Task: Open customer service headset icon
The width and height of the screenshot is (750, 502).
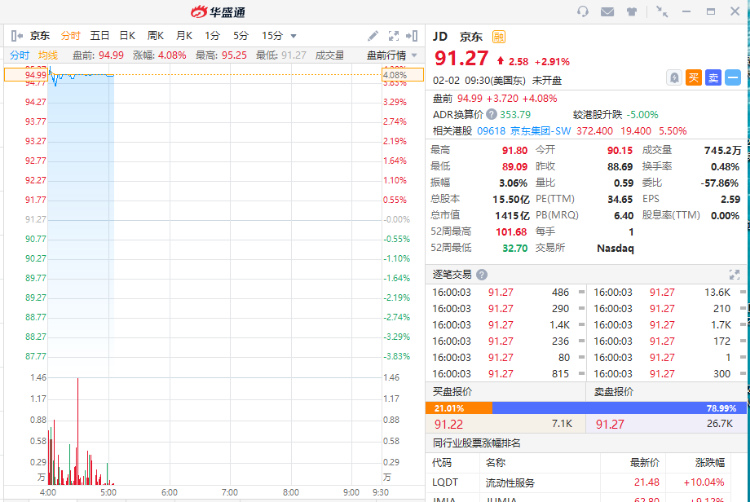Action: click(x=583, y=12)
